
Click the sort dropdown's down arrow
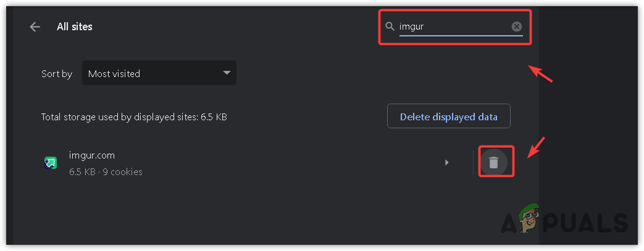click(x=226, y=73)
